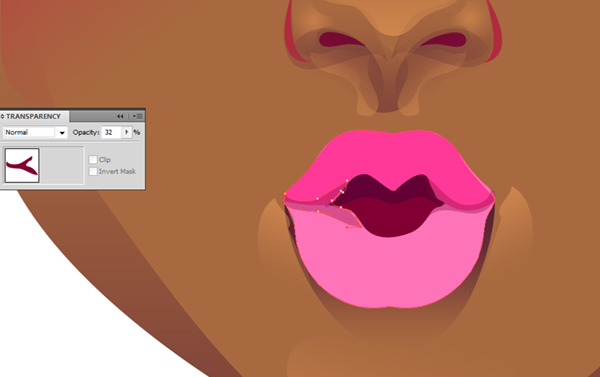Select the right nostril shape
This screenshot has height=377, width=600.
444,40
